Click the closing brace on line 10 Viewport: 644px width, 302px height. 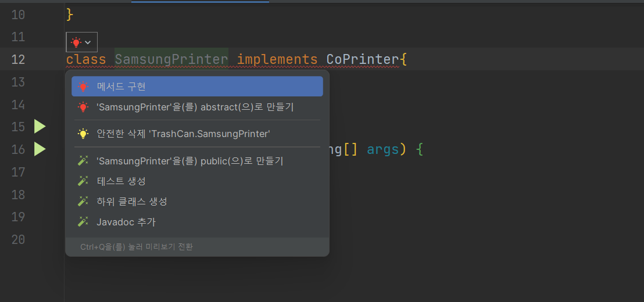coord(70,15)
